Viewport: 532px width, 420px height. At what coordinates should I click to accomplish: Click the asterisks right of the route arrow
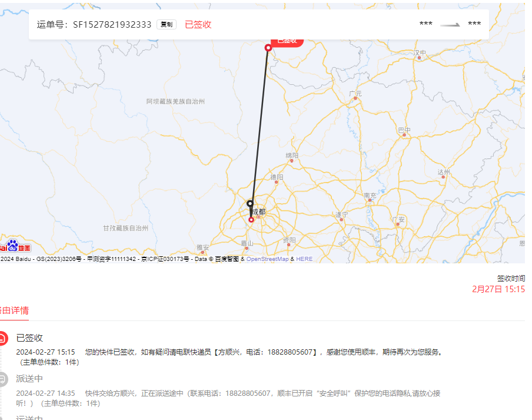[474, 24]
